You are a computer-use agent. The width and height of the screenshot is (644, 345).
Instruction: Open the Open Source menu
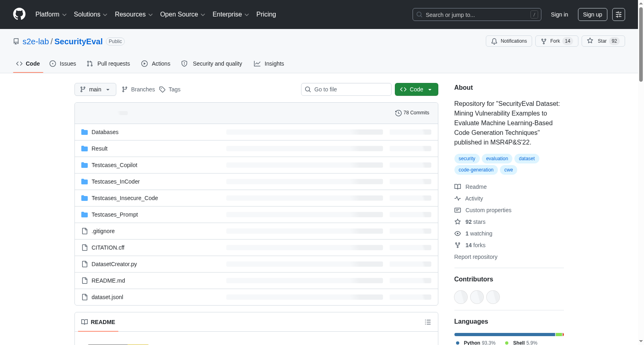point(183,14)
